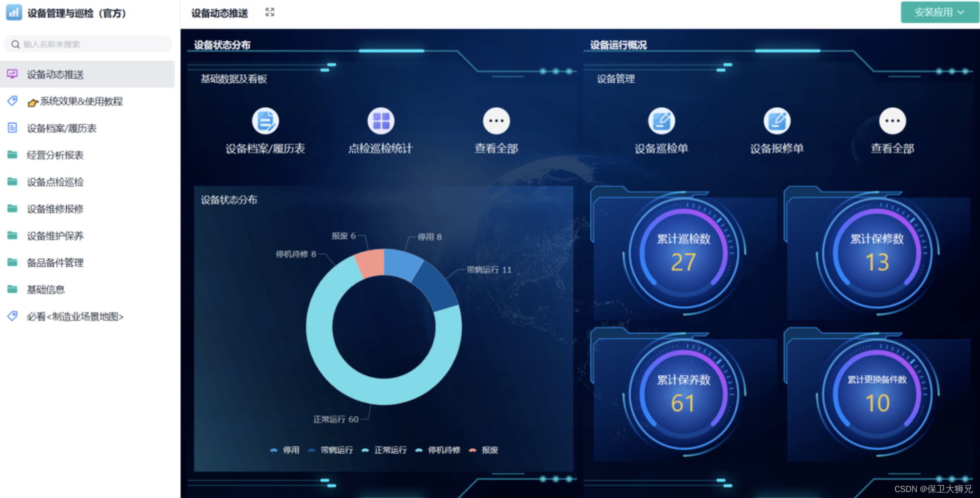Click the 设备动态推送 sidebar icon

click(x=12, y=74)
